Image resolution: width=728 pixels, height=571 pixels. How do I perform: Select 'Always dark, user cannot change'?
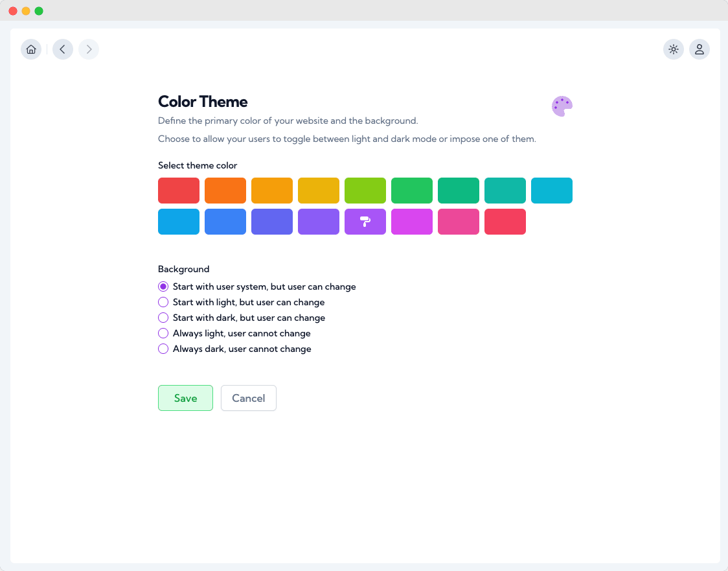pyautogui.click(x=163, y=349)
